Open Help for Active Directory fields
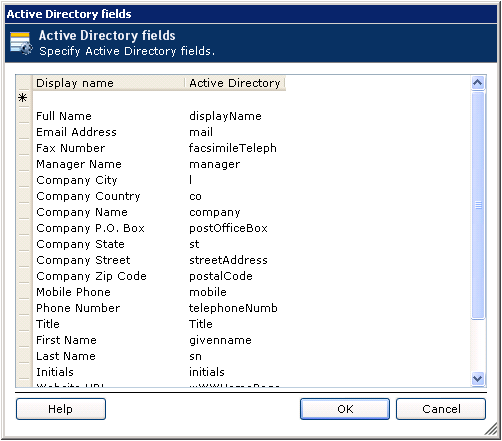The image size is (502, 441). tap(61, 409)
